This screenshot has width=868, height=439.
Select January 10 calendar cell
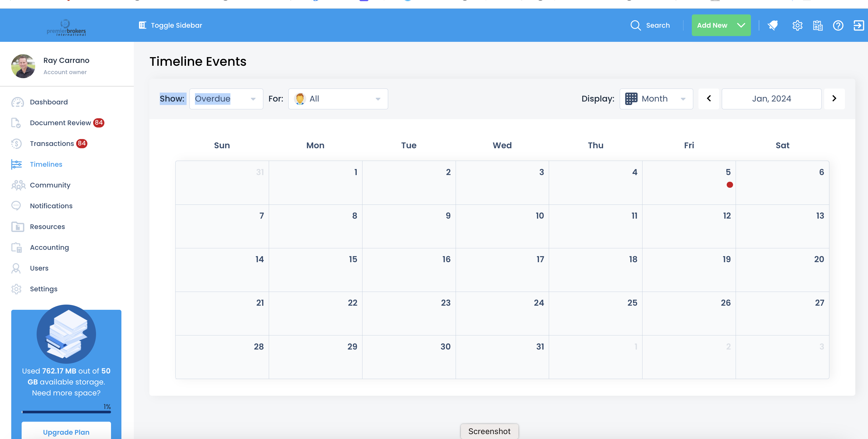[502, 226]
